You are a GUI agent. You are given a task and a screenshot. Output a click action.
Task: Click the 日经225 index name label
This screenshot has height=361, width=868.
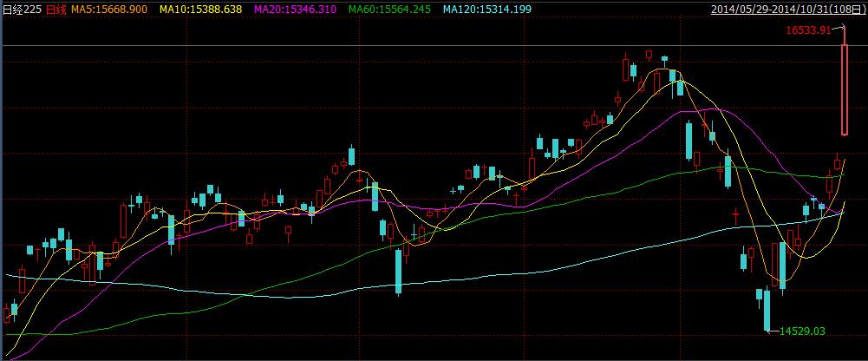click(22, 9)
